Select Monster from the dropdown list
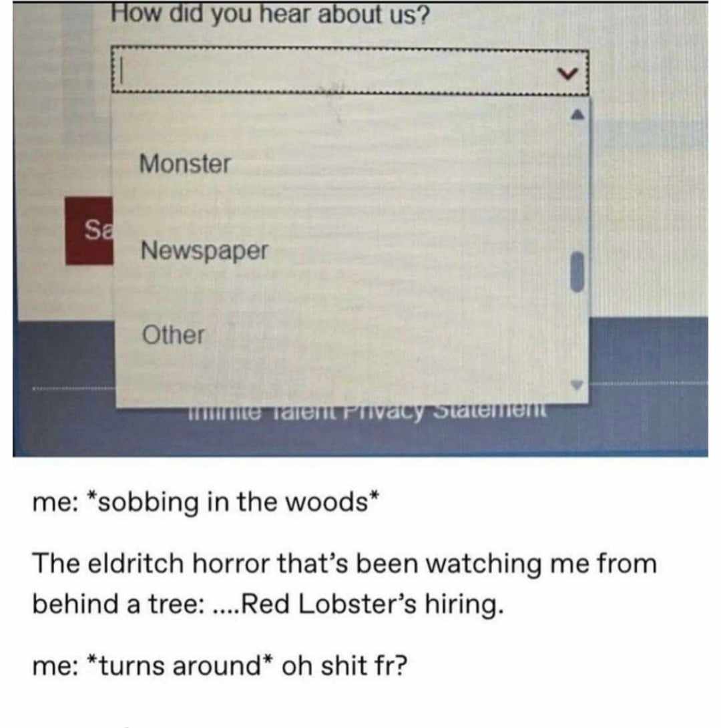721x728 pixels. pyautogui.click(x=185, y=164)
